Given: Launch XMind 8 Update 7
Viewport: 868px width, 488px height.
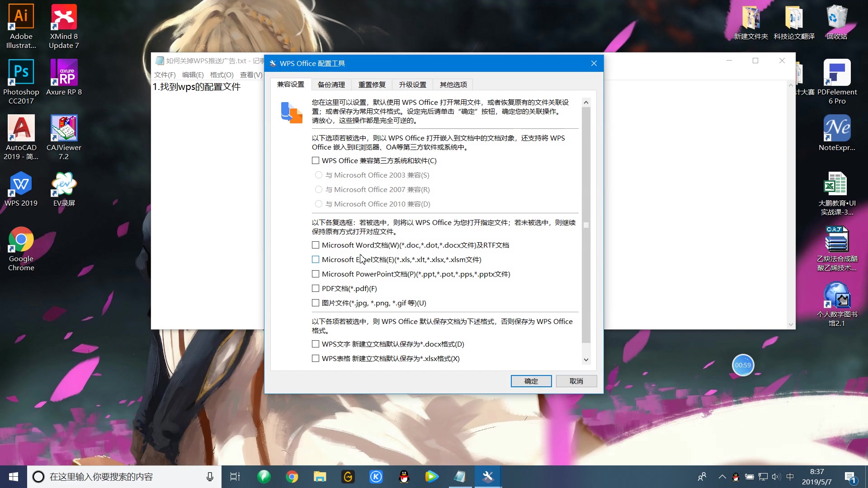Looking at the screenshot, I should pyautogui.click(x=64, y=16).
